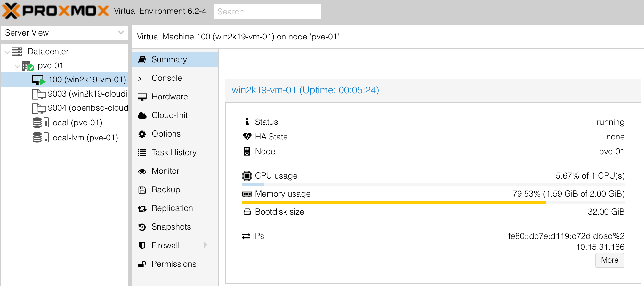The width and height of the screenshot is (644, 286).
Task: Open the Options tab
Action: (x=175, y=134)
